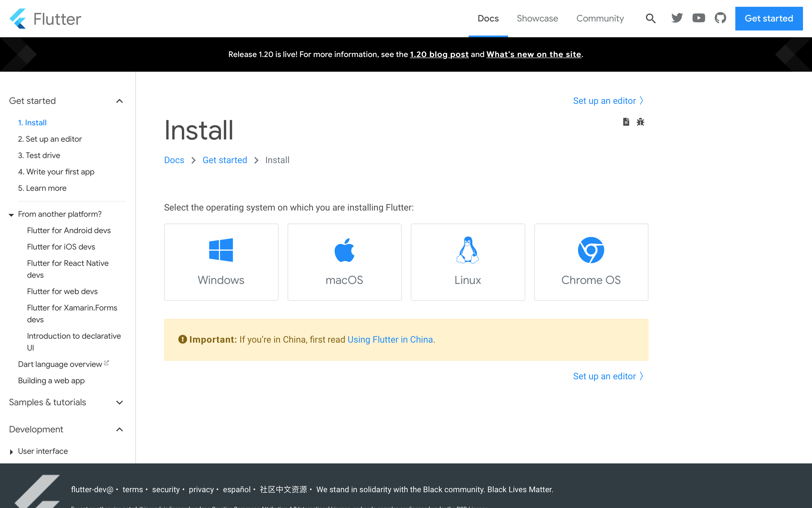The height and width of the screenshot is (508, 812).
Task: Open What's new on the site link
Action: point(533,54)
